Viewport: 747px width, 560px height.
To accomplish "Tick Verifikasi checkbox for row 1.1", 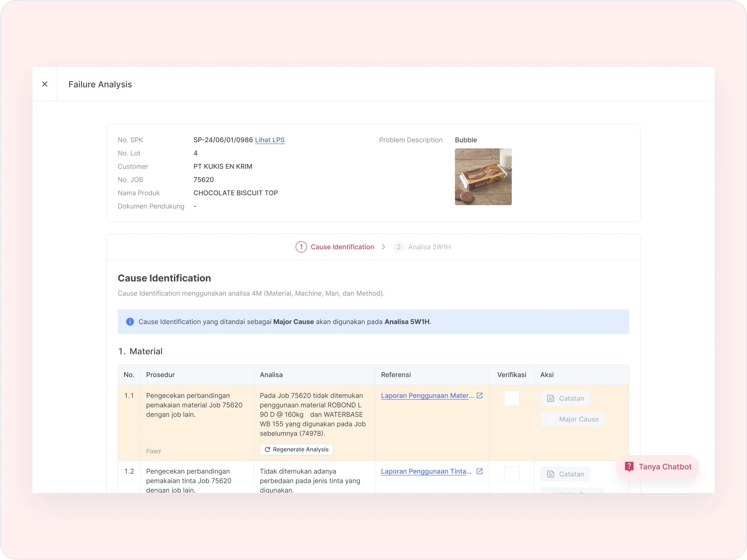I will pos(512,398).
